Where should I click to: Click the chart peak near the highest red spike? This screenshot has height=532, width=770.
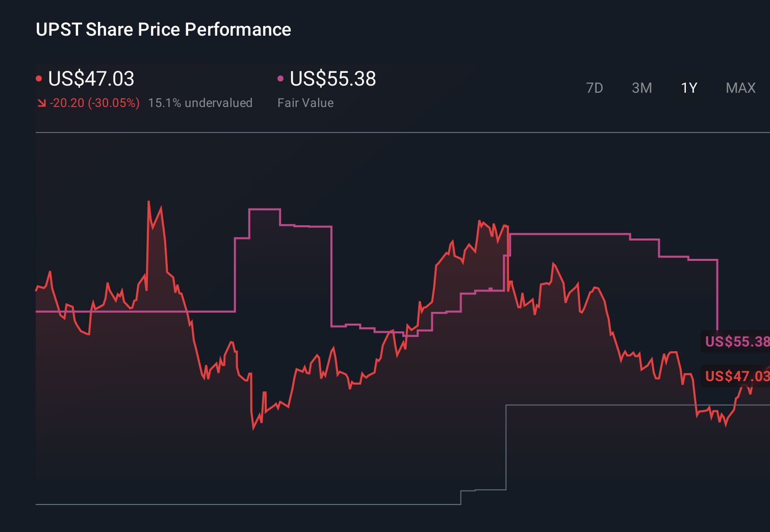(148, 202)
